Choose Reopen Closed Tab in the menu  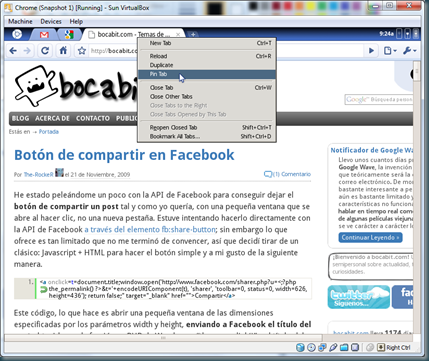click(207, 128)
